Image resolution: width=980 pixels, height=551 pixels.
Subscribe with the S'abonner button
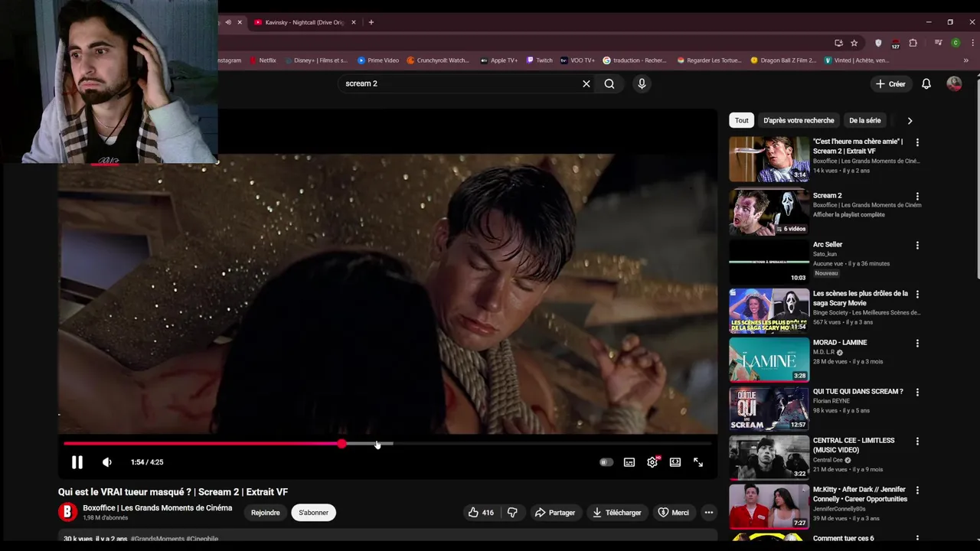(x=313, y=513)
